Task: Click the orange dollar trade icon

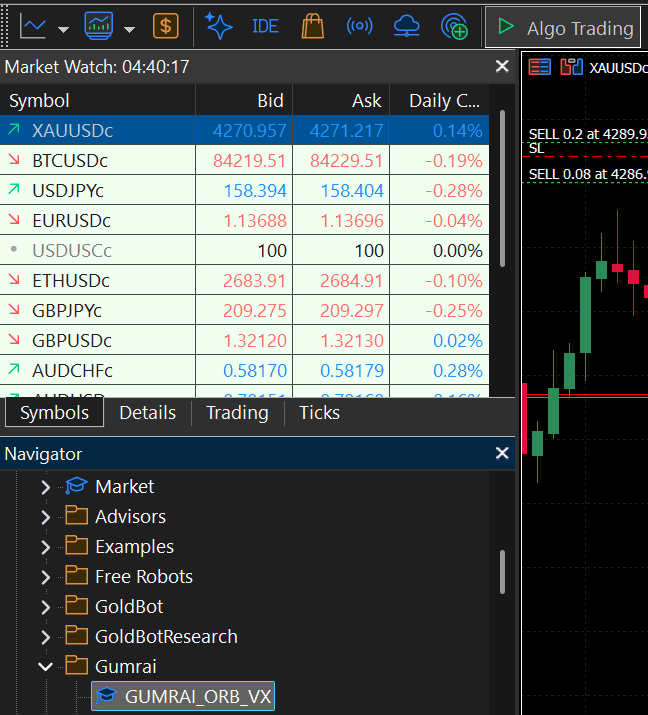Action: (166, 26)
